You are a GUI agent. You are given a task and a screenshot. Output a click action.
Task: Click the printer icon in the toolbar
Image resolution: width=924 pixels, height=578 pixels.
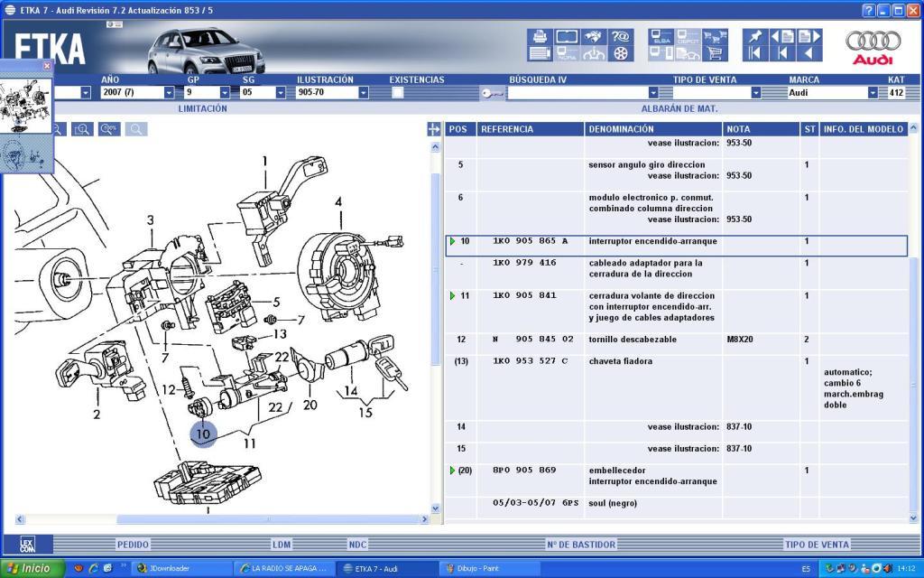click(540, 36)
